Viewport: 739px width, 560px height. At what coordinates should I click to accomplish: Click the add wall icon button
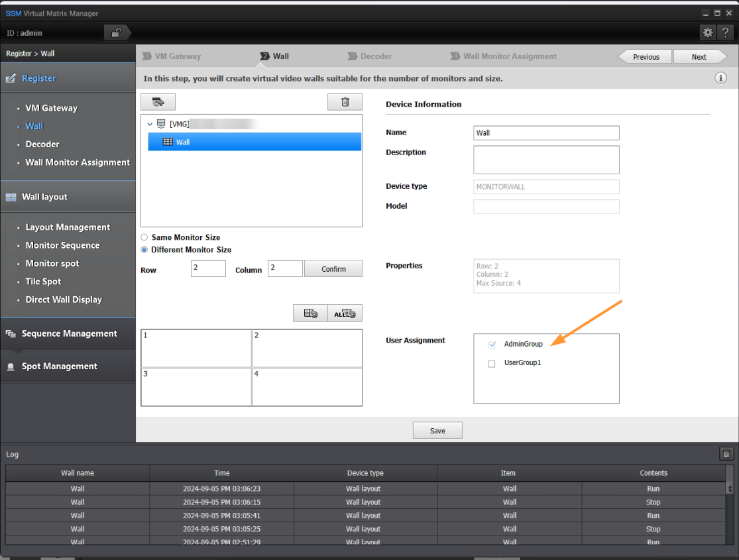[x=158, y=102]
